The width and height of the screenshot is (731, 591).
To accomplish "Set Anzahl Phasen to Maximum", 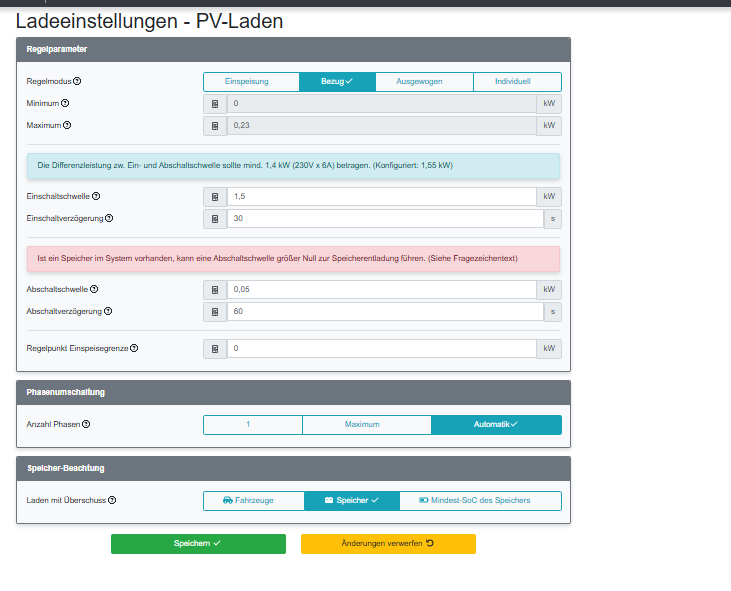I will coord(366,425).
